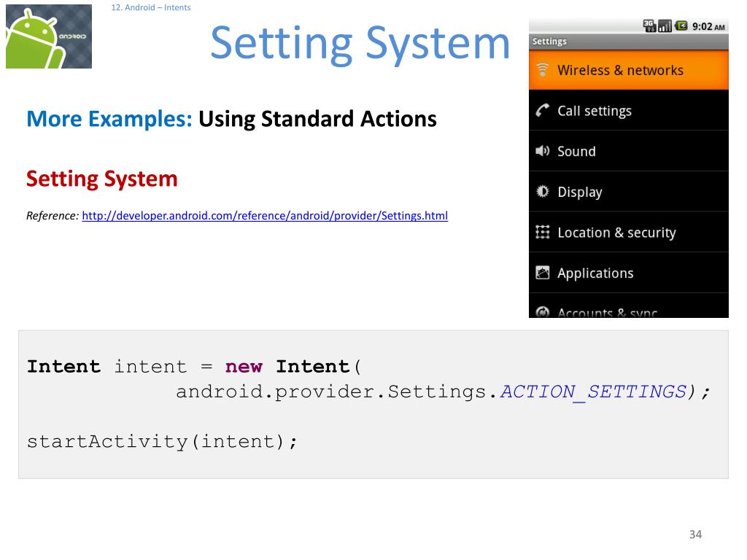The height and width of the screenshot is (560, 747).
Task: Tap the speaker icon beside Sound
Action: pyautogui.click(x=542, y=151)
